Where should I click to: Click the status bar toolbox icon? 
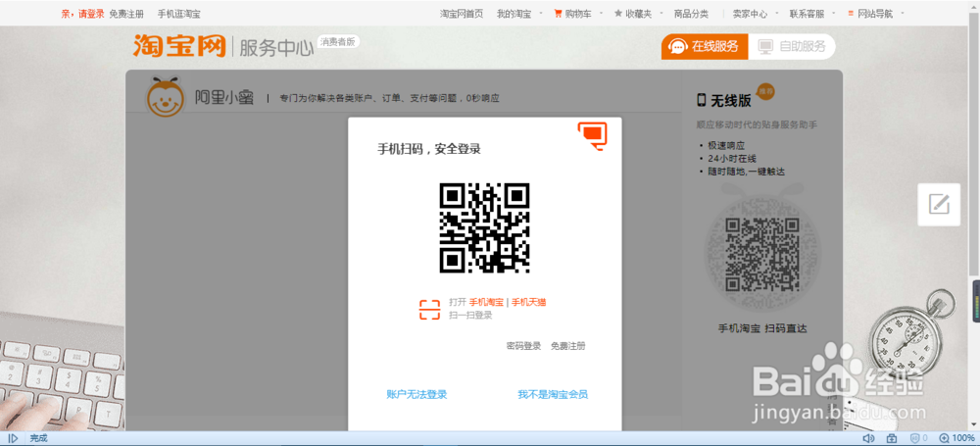coord(892,438)
